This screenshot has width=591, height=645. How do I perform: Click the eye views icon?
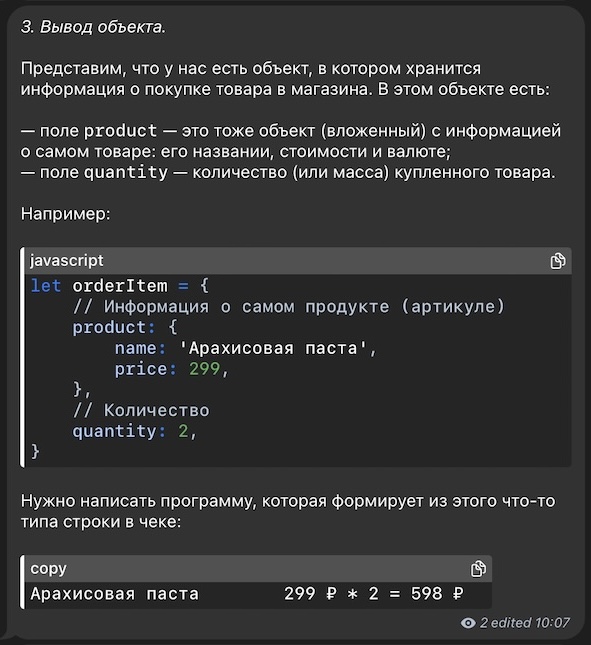pyautogui.click(x=468, y=623)
